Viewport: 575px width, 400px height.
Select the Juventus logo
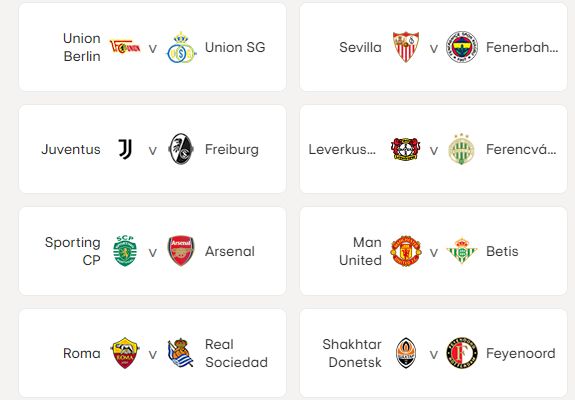(125, 149)
